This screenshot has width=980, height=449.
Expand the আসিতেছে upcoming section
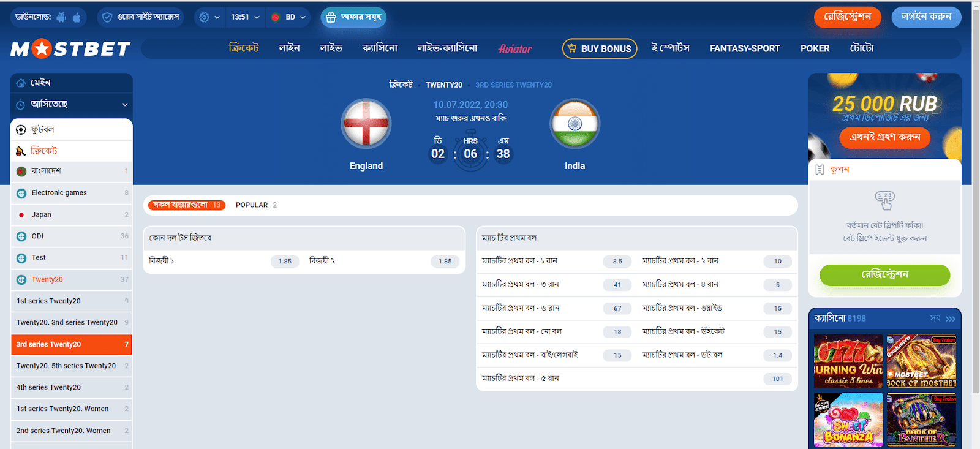pyautogui.click(x=72, y=104)
